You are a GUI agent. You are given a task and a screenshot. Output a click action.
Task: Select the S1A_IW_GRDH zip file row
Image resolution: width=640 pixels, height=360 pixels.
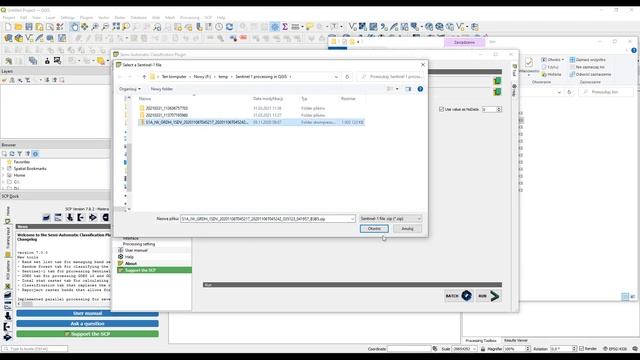coord(251,122)
